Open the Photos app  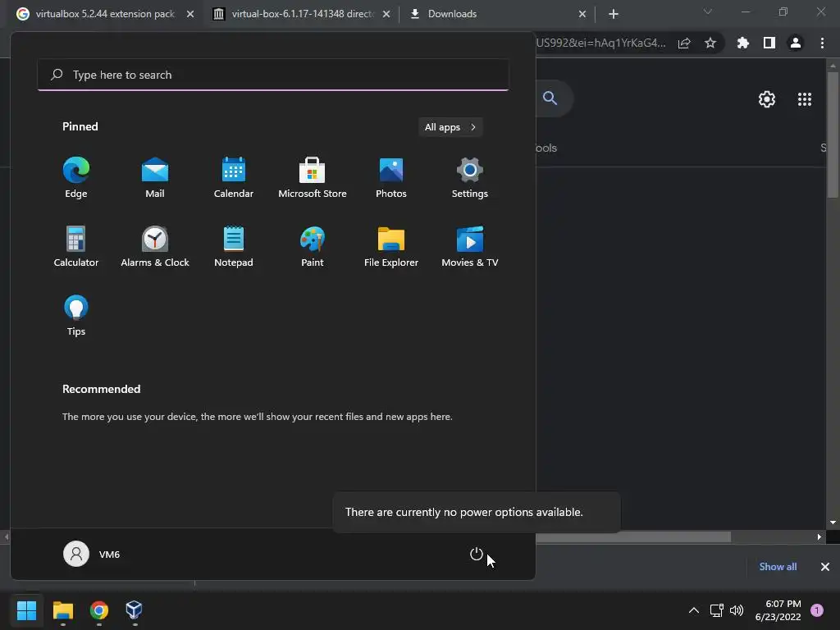click(x=391, y=178)
